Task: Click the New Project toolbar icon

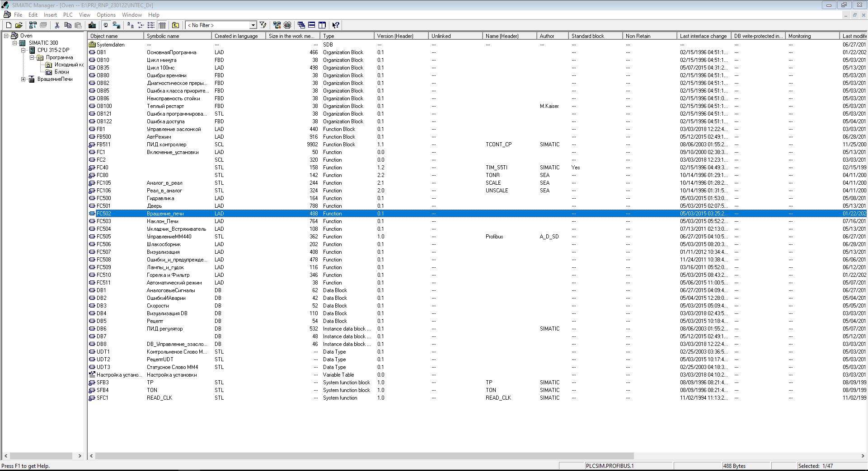Action: (9, 25)
